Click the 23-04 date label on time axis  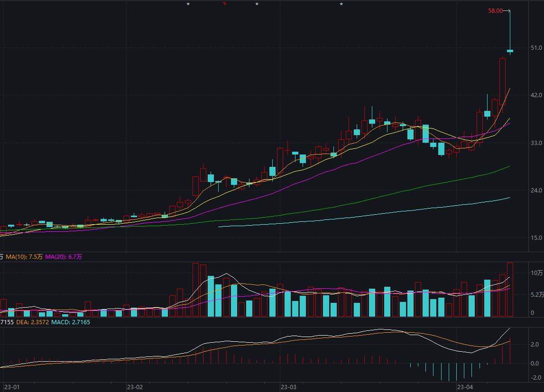[465, 387]
